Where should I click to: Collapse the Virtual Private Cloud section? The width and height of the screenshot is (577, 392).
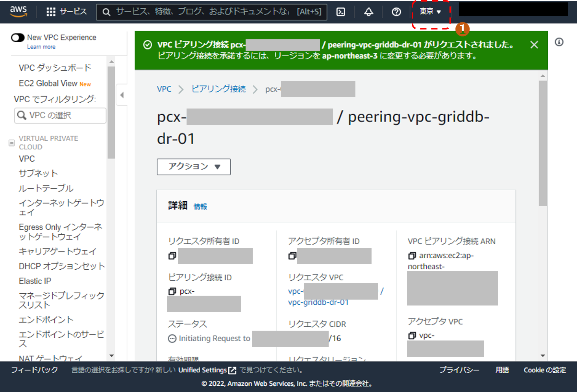[12, 143]
